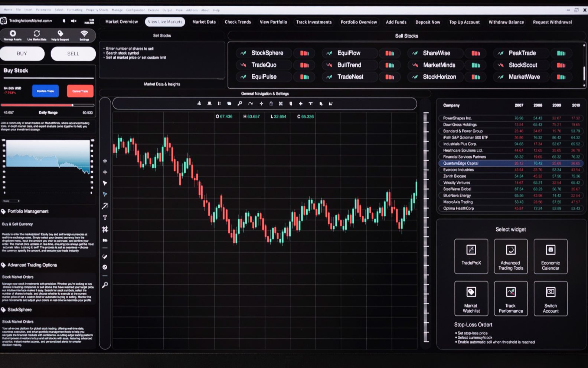Viewport: 588px width, 368px height.
Task: Select the crop grid tool in chart sidebar
Action: pyautogui.click(x=105, y=229)
